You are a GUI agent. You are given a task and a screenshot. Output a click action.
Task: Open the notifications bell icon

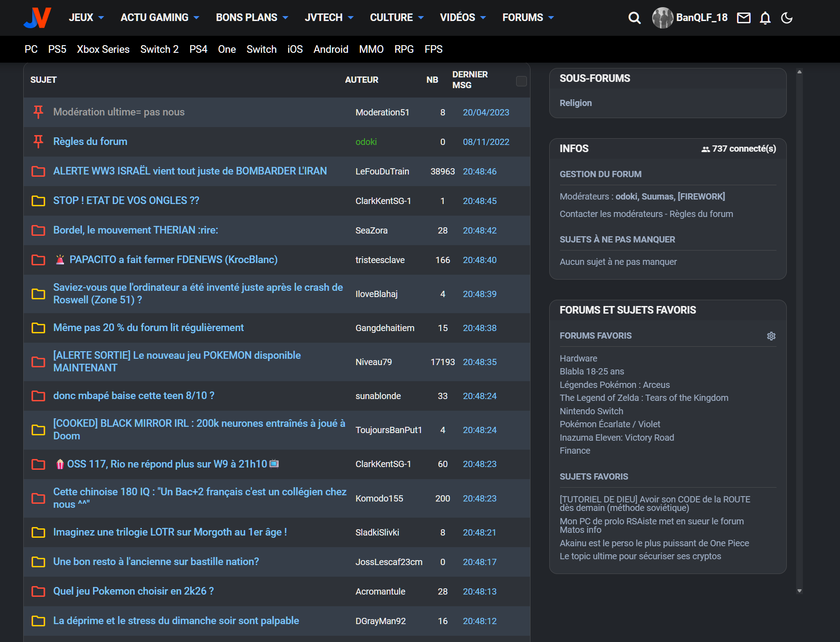[x=765, y=18]
